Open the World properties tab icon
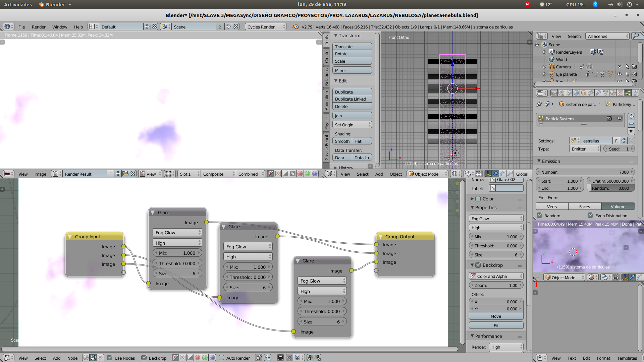 coord(576,93)
